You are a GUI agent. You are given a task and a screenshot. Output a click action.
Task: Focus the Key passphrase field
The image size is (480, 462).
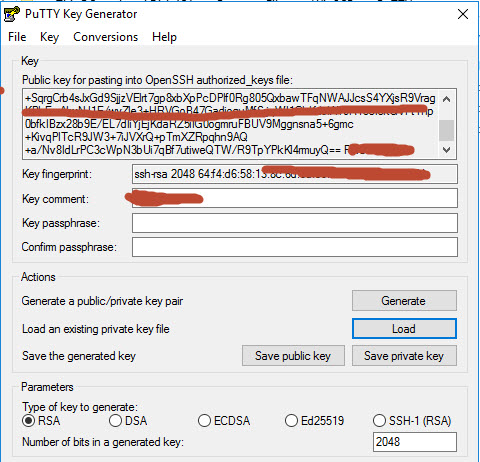click(295, 223)
